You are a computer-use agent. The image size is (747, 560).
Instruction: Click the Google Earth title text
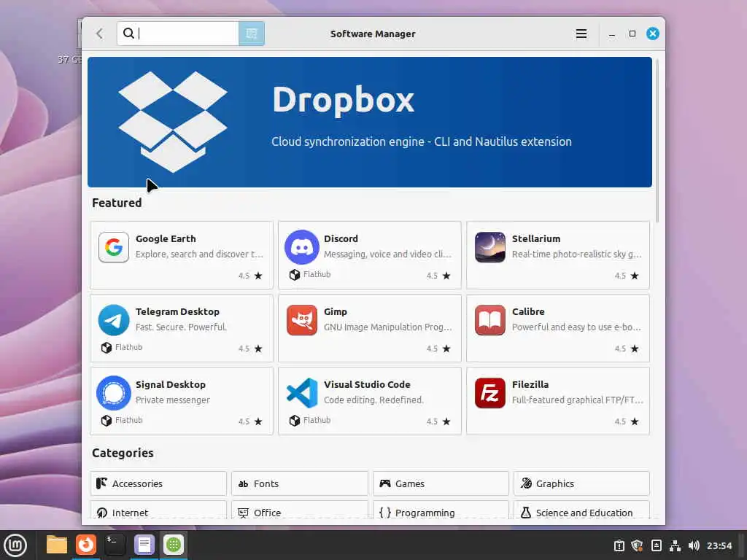coord(166,238)
